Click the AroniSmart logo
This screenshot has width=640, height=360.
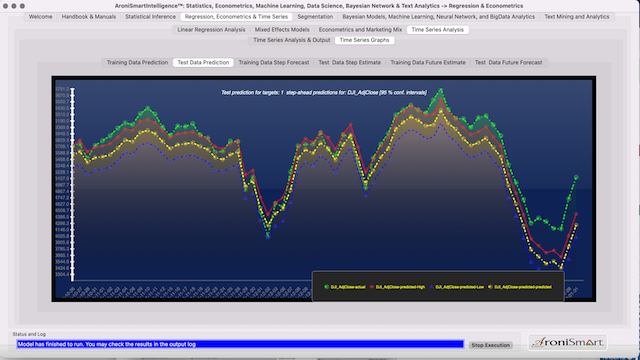click(567, 342)
